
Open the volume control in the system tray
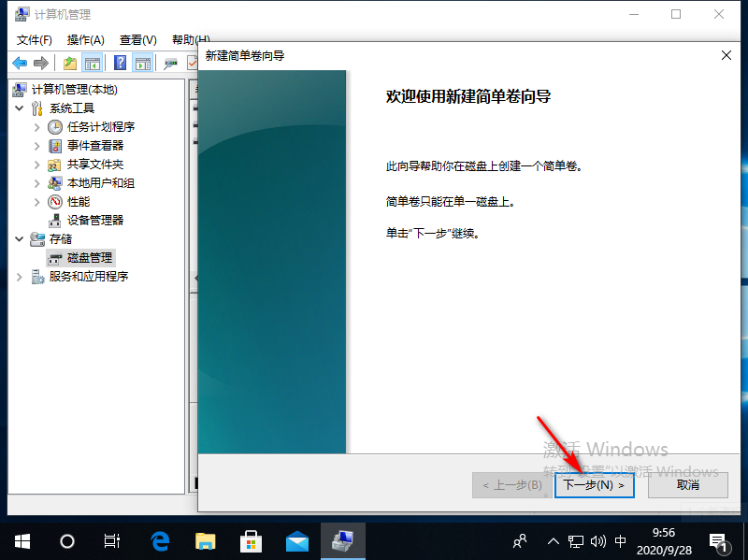click(x=597, y=540)
